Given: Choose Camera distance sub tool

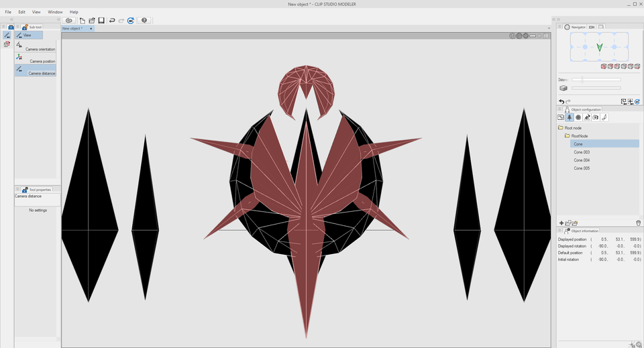Looking at the screenshot, I should point(36,70).
